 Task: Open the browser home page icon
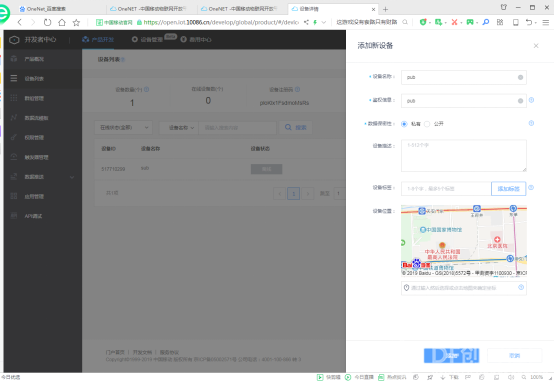[x=62, y=22]
